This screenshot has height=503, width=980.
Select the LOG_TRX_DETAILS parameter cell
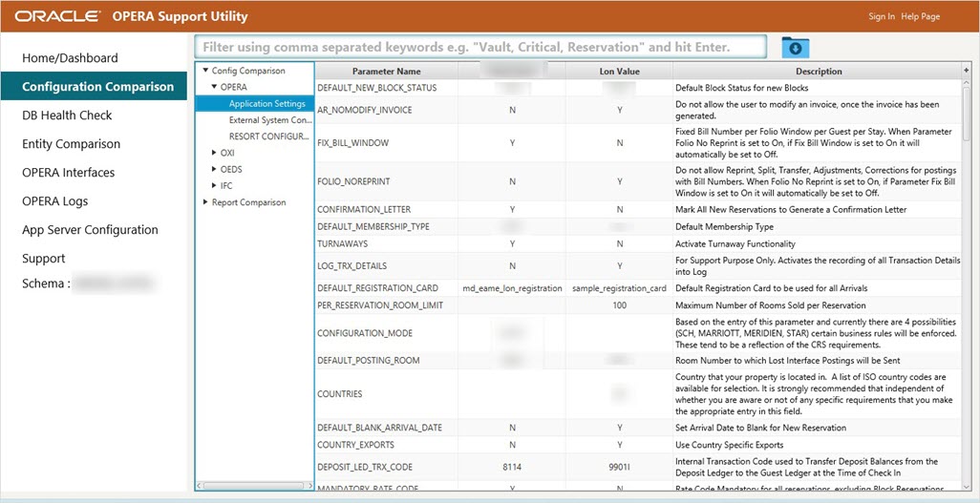tap(386, 265)
